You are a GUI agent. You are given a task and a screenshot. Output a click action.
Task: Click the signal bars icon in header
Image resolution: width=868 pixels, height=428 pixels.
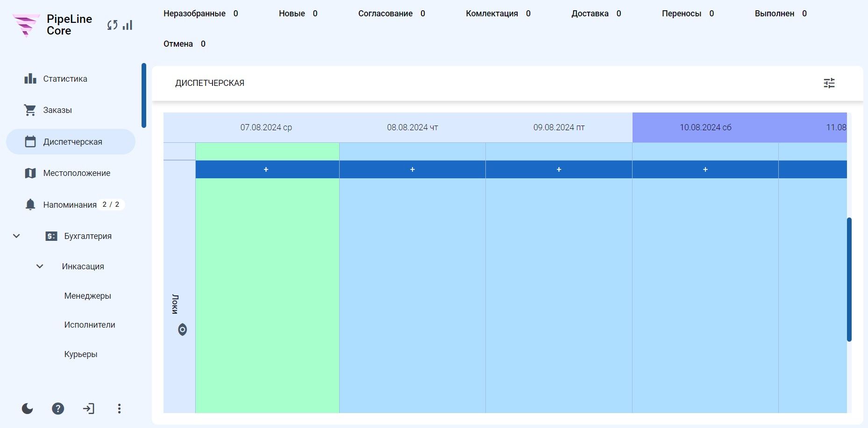pos(128,25)
